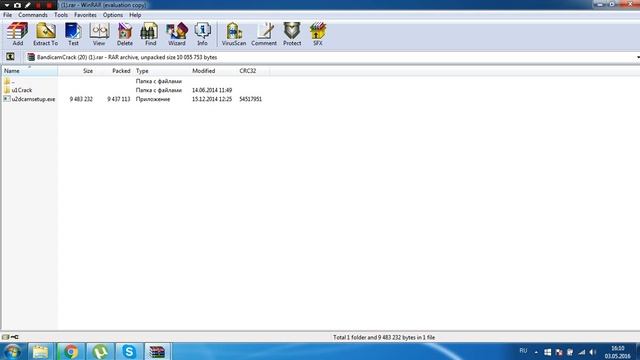Launch the Wizard tool
Image resolution: width=640 pixels, height=360 pixels.
pos(177,33)
